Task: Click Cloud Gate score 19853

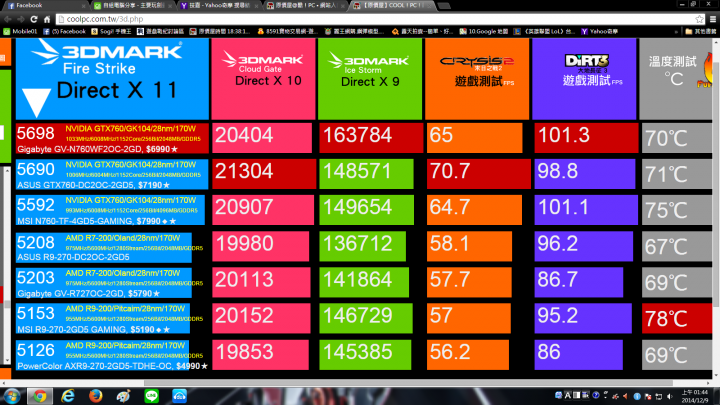Action: 260,354
